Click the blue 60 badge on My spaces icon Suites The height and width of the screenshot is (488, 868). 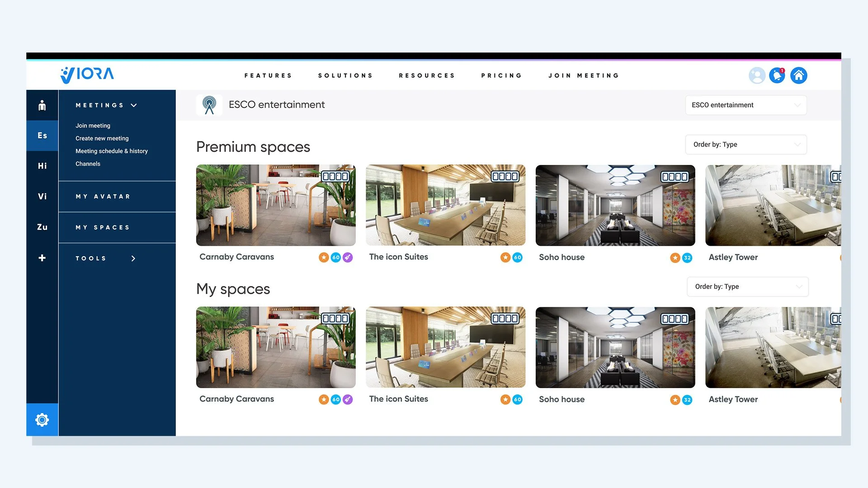coord(517,399)
